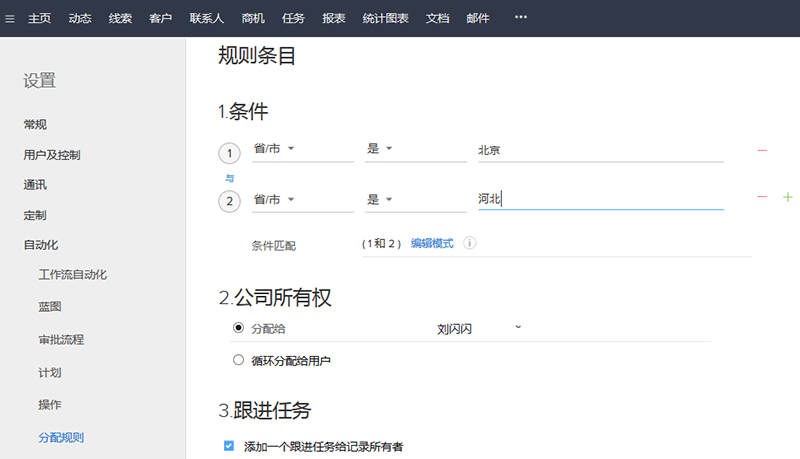Toggle 添加一个跟进任务给记录所有者 checkbox
800x459 pixels.
tap(229, 446)
